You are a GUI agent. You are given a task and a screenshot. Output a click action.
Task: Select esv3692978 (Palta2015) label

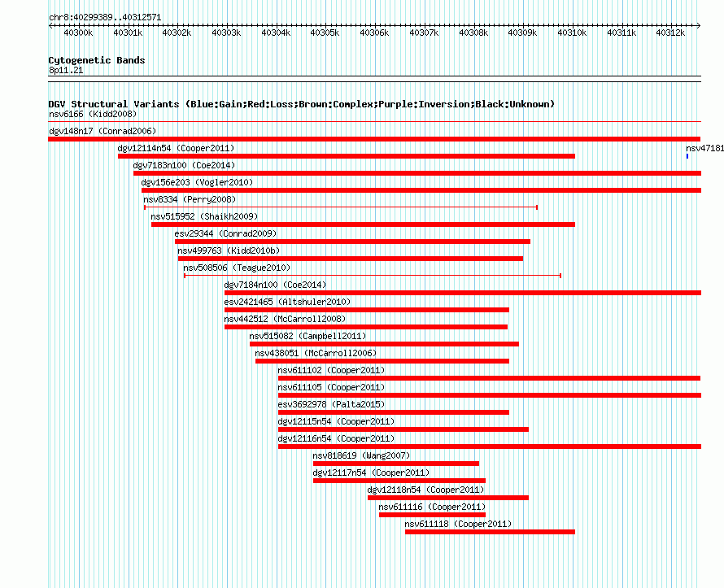331,404
